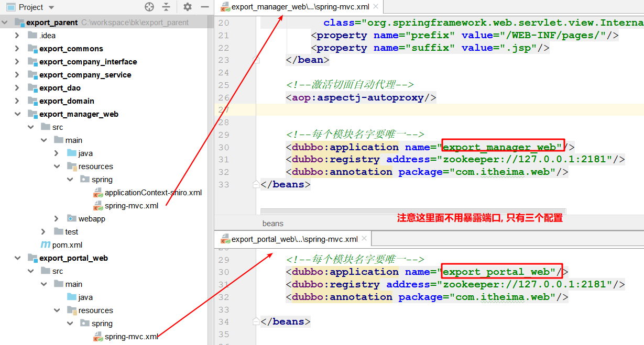The width and height of the screenshot is (644, 345).
Task: Close the export_portal_web spring-mvc.xml tab
Action: pos(365,239)
